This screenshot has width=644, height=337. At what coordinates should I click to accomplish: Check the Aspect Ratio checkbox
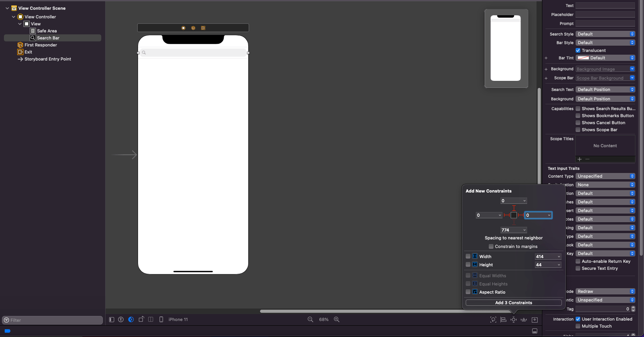pos(468,292)
